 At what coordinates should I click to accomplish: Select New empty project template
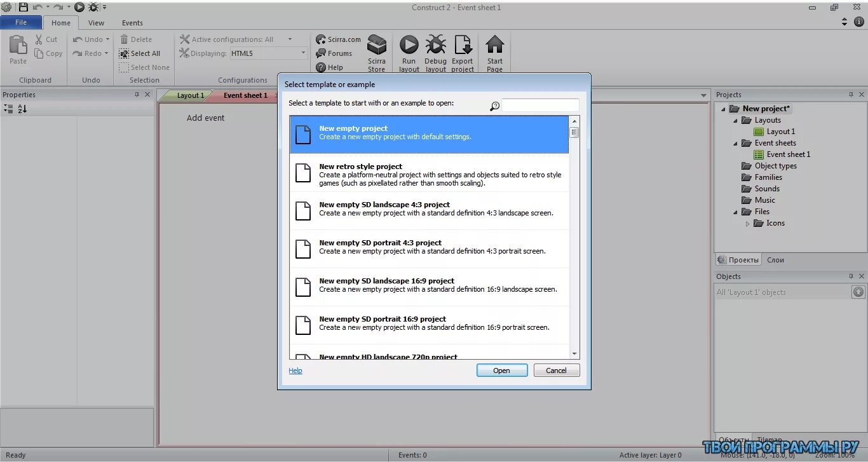tap(429, 134)
